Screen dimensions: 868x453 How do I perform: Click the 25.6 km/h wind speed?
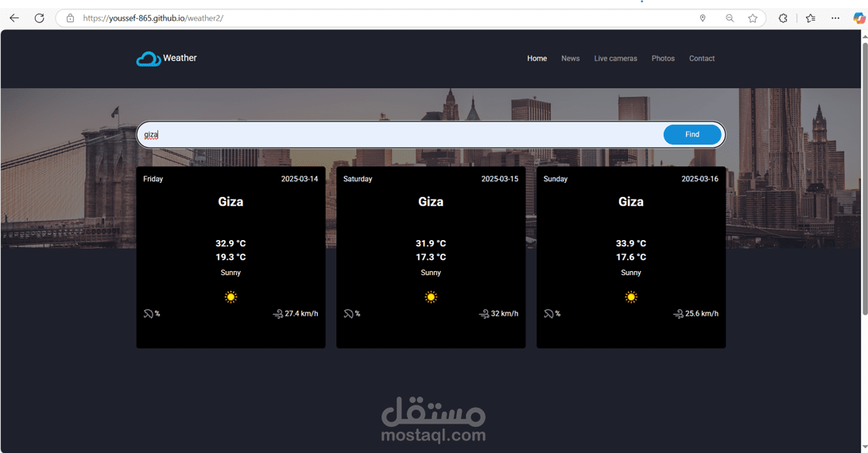(x=702, y=314)
